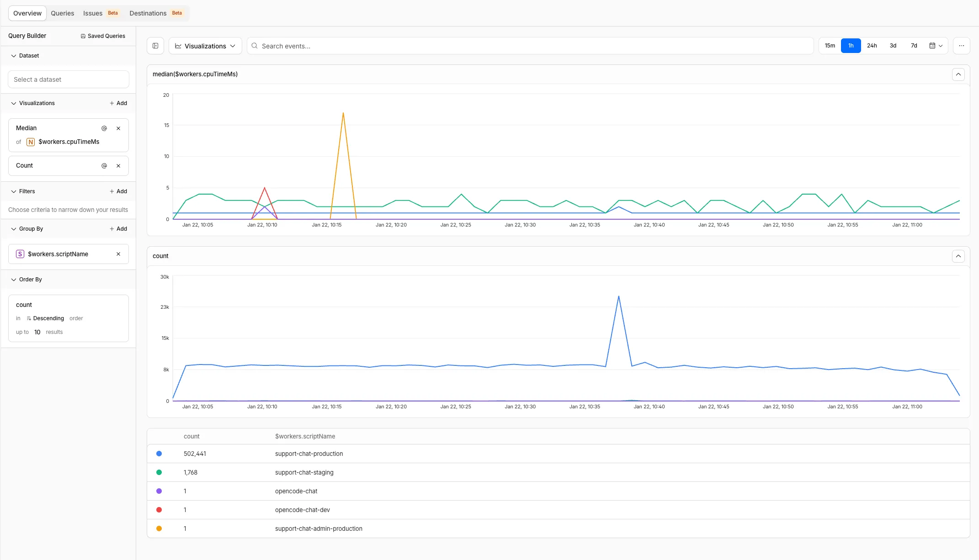Select the 7d time range

click(x=914, y=46)
